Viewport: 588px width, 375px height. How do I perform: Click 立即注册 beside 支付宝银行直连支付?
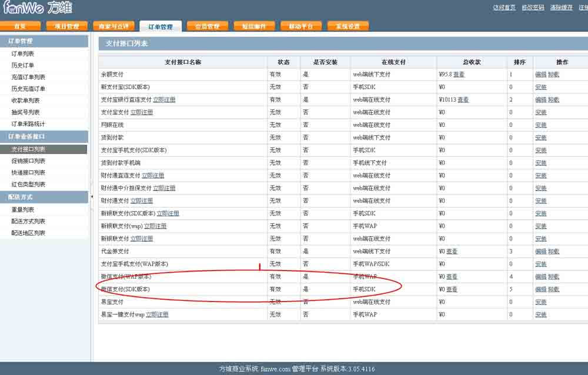pos(164,99)
